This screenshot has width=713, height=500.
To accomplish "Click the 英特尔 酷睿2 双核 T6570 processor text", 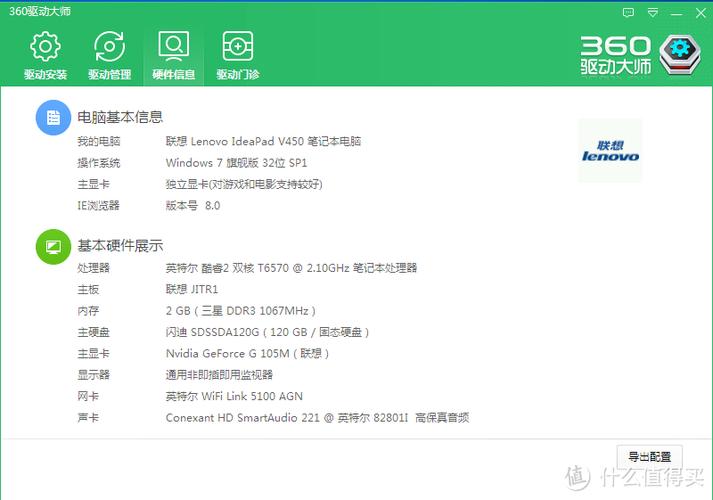I will click(x=291, y=268).
